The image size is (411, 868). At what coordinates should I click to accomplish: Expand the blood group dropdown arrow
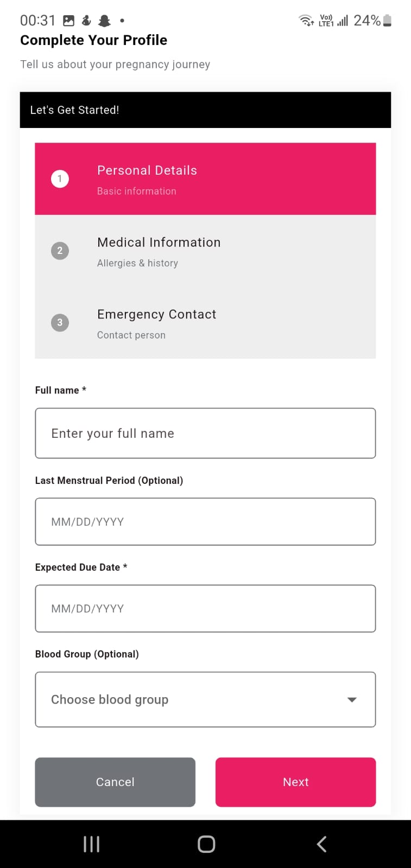pyautogui.click(x=352, y=700)
